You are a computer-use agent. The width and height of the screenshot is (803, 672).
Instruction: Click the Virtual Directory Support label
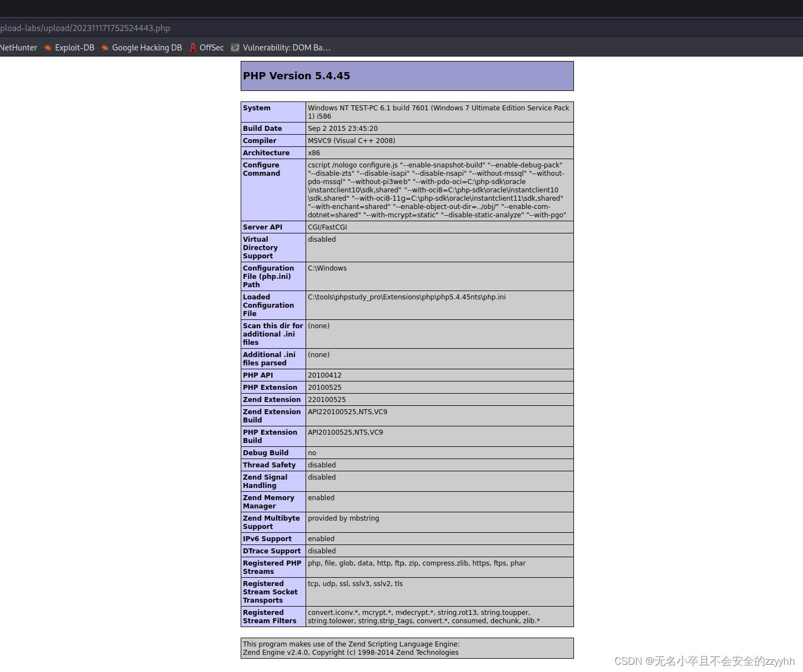(x=260, y=248)
